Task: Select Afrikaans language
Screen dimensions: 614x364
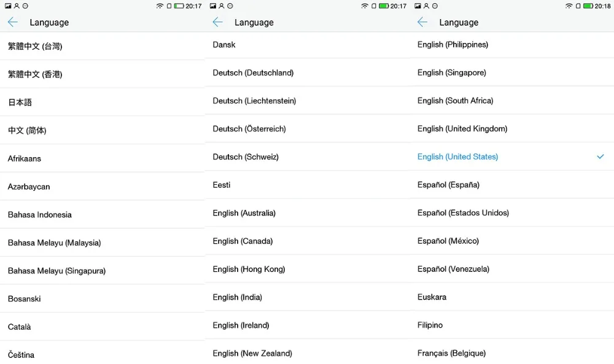Action: coord(102,158)
